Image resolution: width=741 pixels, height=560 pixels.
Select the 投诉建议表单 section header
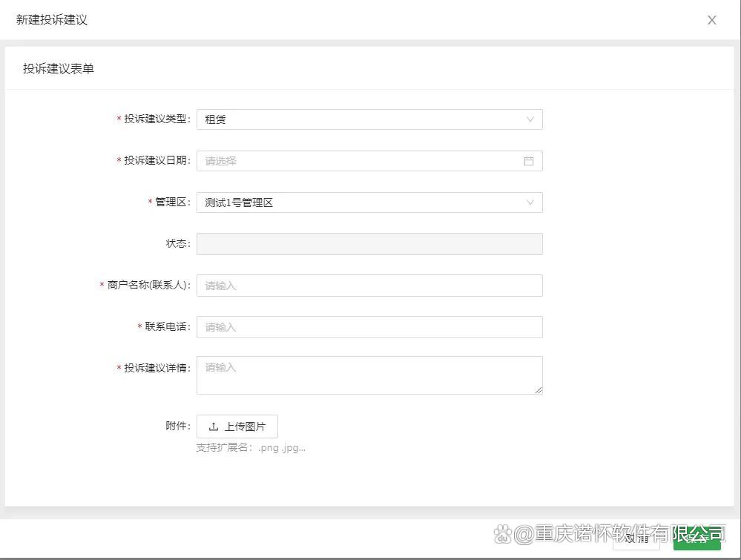point(59,69)
